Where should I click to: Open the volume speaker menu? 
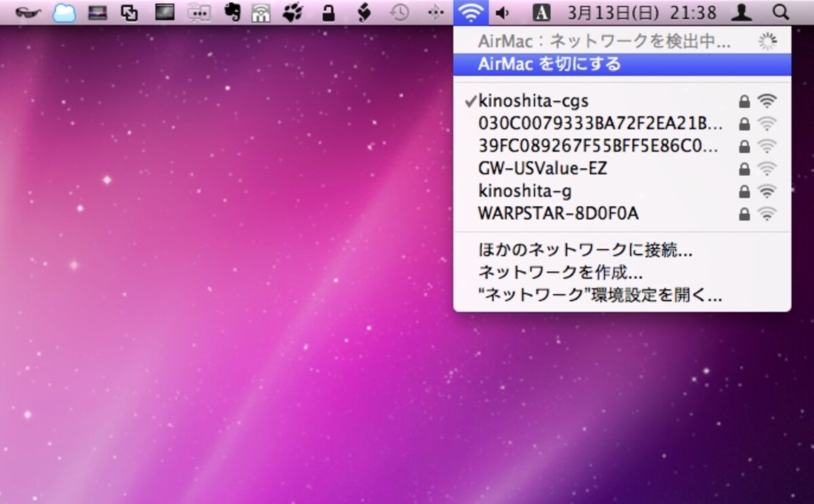(x=503, y=12)
